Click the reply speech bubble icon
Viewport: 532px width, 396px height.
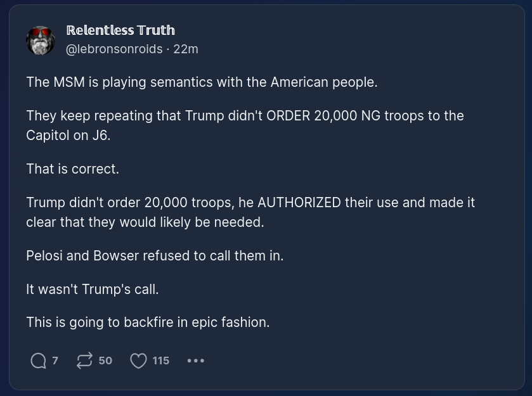pos(38,361)
